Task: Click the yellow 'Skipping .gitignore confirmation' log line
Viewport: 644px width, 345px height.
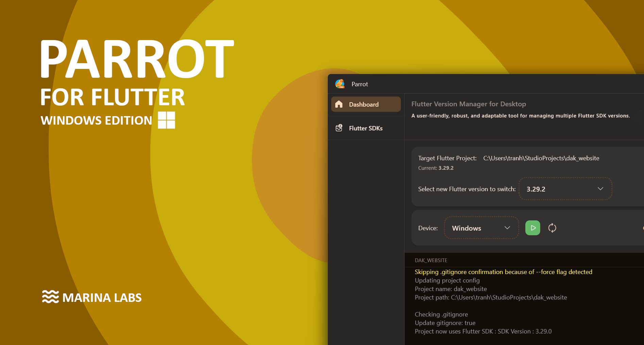Action: tap(504, 272)
